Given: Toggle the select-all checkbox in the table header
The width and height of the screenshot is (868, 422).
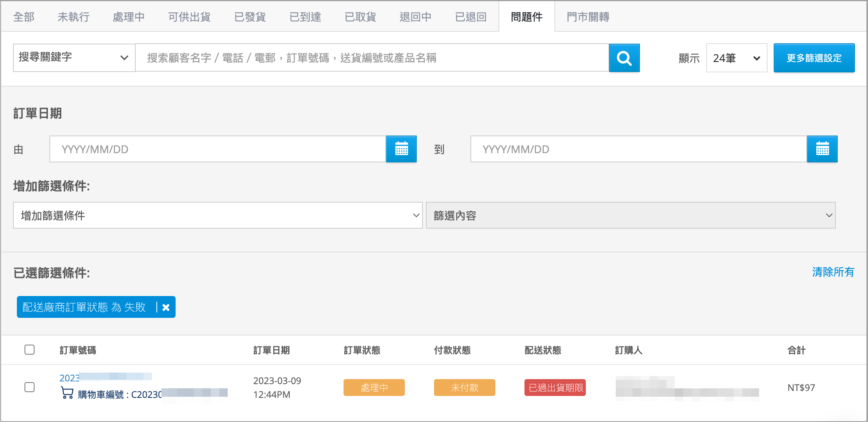Looking at the screenshot, I should click(30, 350).
